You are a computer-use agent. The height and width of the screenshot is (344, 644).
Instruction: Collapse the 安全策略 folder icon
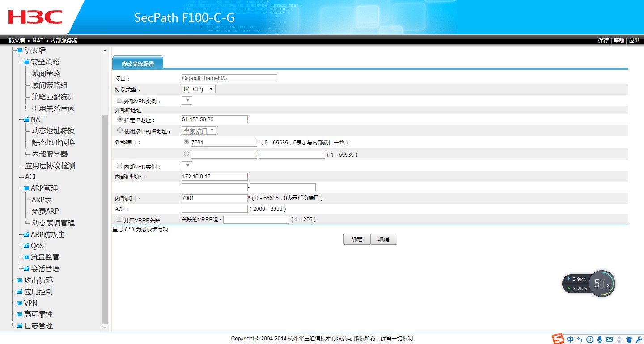pos(26,62)
